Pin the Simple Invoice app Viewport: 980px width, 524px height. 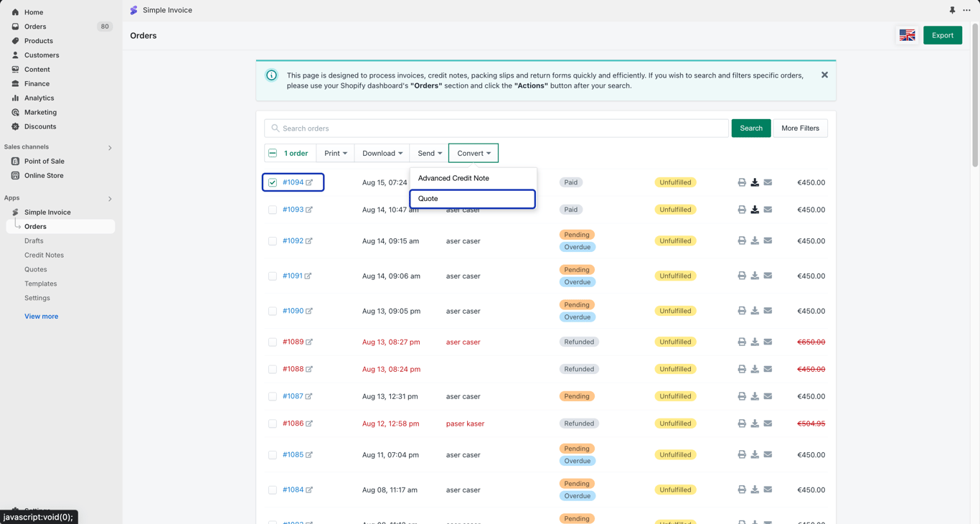coord(952,10)
